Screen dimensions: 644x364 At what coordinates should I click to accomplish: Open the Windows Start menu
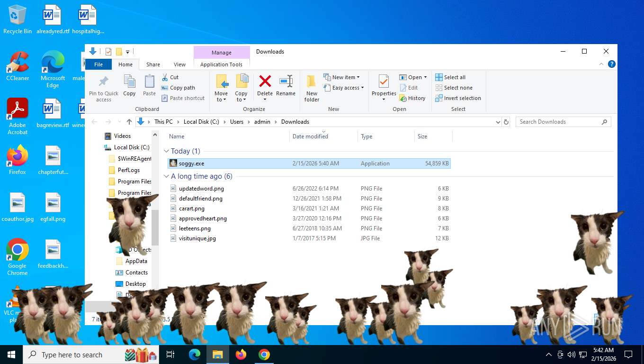point(11,355)
